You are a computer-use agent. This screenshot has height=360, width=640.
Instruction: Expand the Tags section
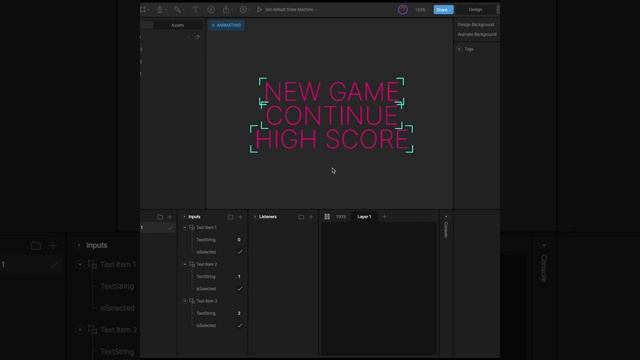[x=459, y=49]
